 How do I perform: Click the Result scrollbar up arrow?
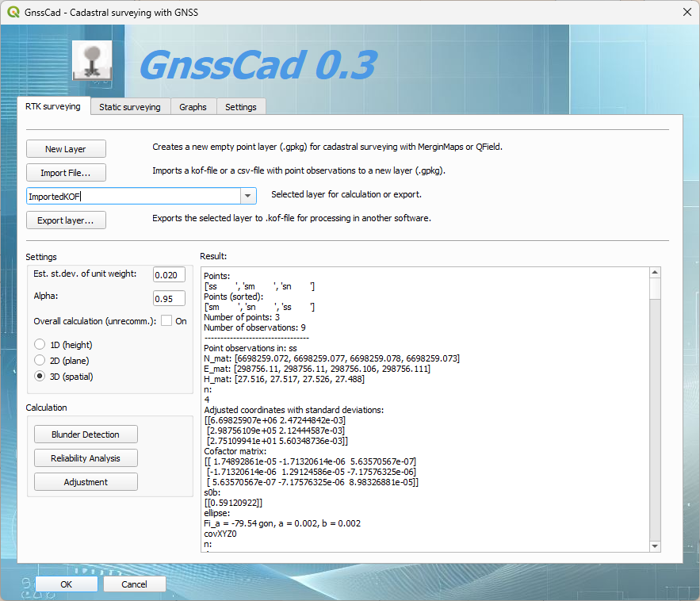[655, 273]
